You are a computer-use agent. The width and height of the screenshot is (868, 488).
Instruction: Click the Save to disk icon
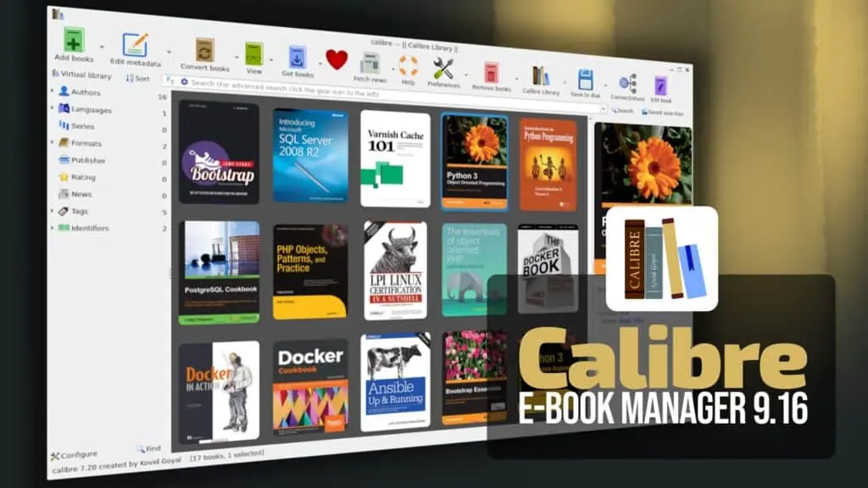[586, 80]
